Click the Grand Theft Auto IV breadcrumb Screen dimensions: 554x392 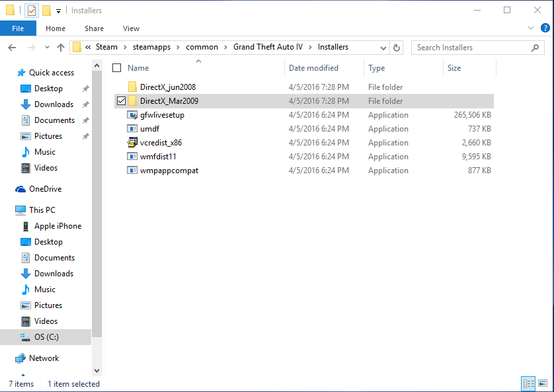coord(268,47)
